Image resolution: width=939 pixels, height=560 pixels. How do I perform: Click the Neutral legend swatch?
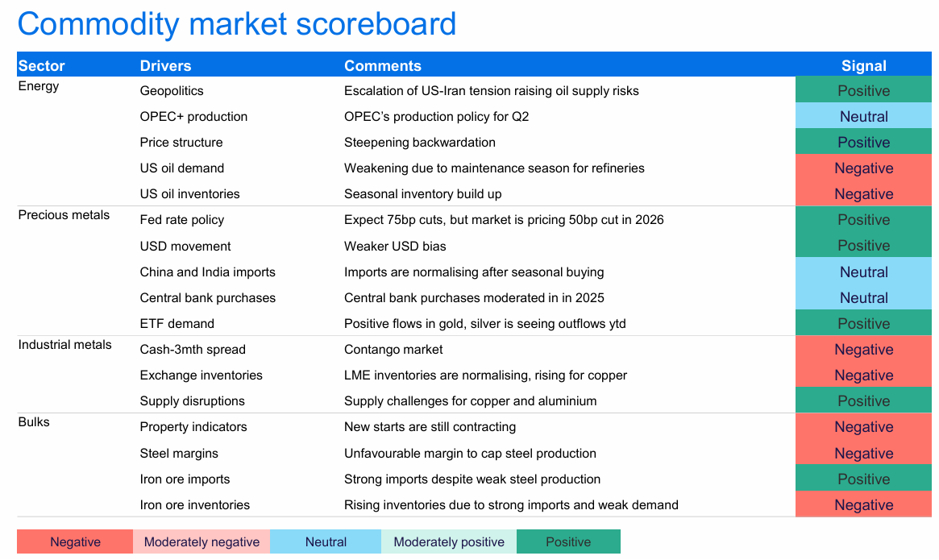(326, 541)
